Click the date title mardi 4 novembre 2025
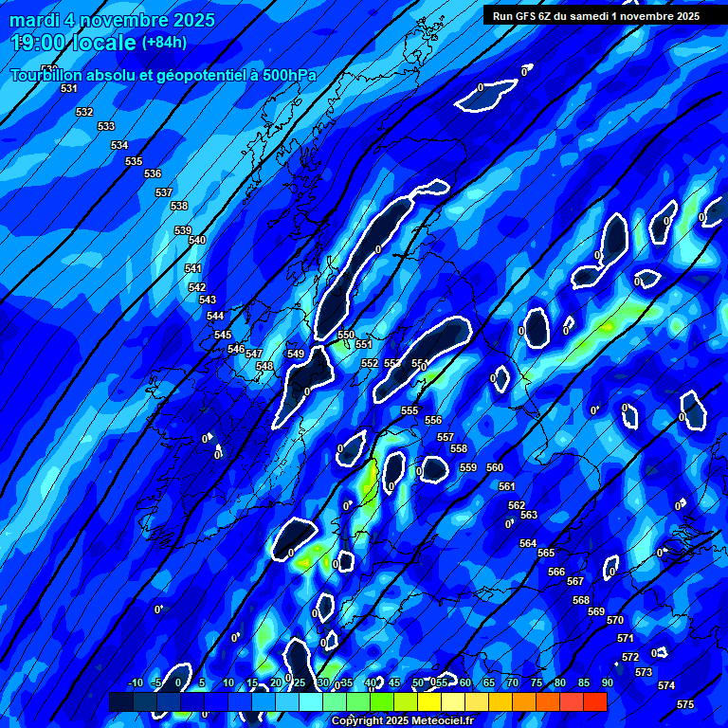Viewport: 728px width, 728px height. [x=112, y=20]
